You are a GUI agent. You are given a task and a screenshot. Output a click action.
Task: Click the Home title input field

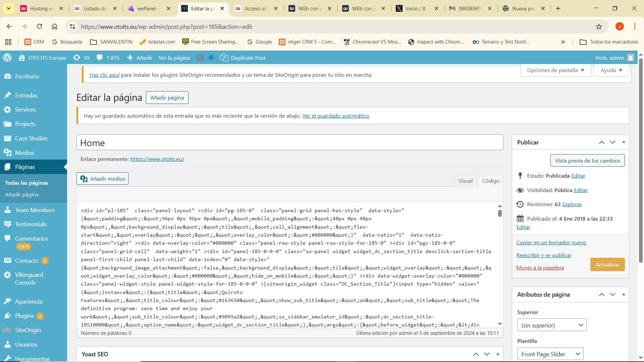coord(290,143)
